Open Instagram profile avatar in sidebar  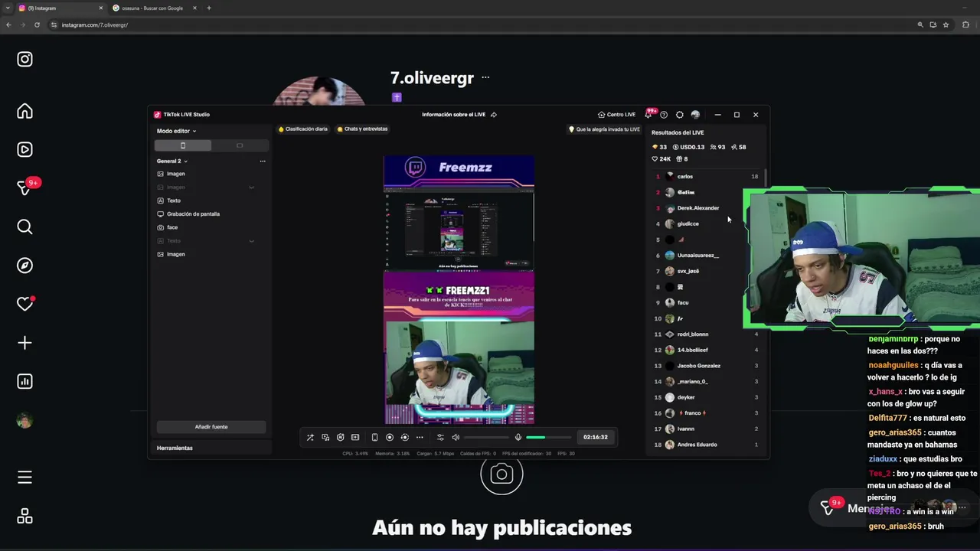pyautogui.click(x=24, y=420)
